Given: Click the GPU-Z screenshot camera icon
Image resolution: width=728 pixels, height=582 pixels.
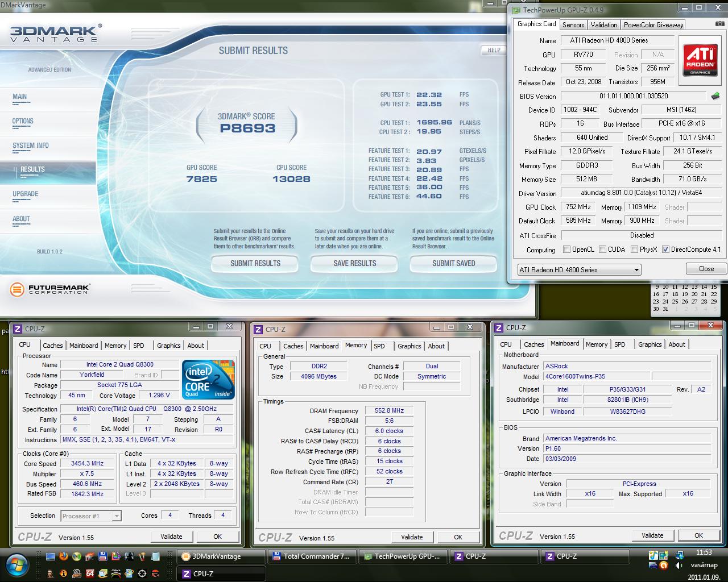Looking at the screenshot, I should pyautogui.click(x=719, y=24).
